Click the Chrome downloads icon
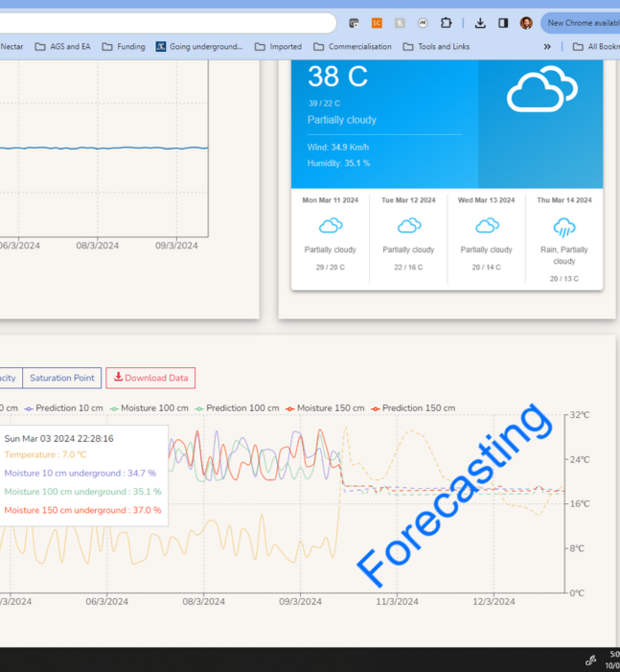Viewport: 620px width, 672px height. [480, 23]
